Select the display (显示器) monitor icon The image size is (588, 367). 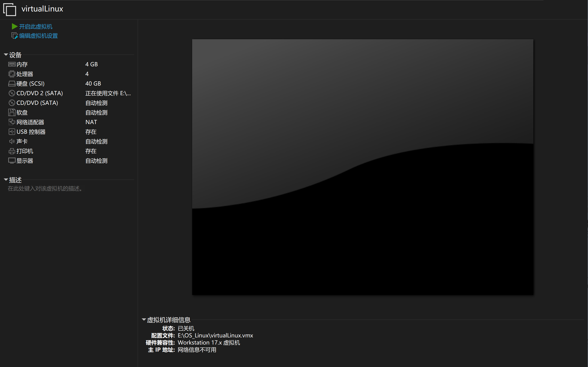(12, 161)
